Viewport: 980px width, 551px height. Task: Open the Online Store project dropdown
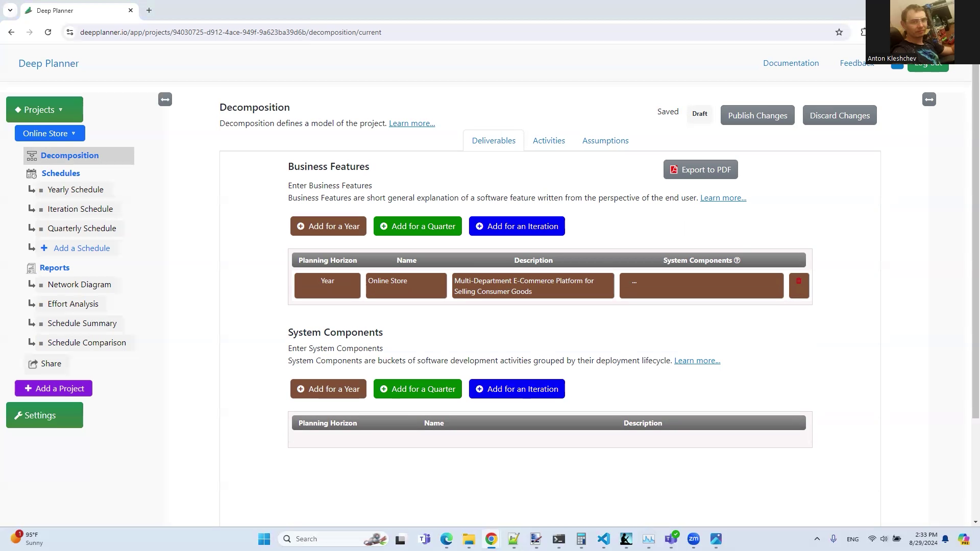pos(50,134)
